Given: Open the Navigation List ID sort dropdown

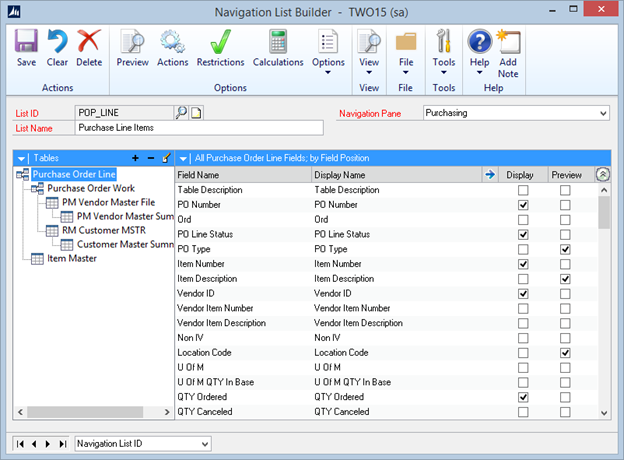Looking at the screenshot, I should [205, 444].
